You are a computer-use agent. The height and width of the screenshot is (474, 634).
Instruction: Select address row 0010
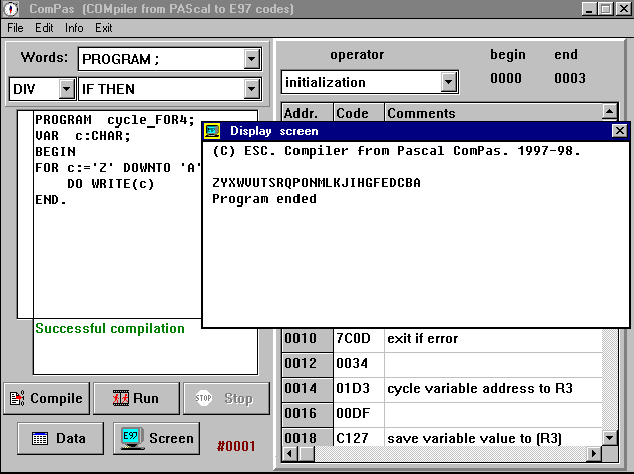[x=307, y=339]
